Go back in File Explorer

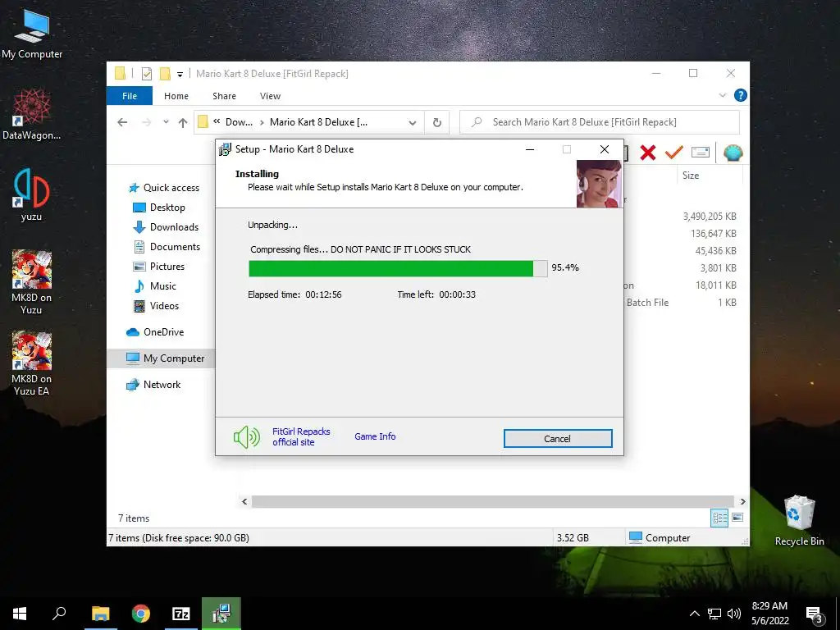tap(122, 122)
